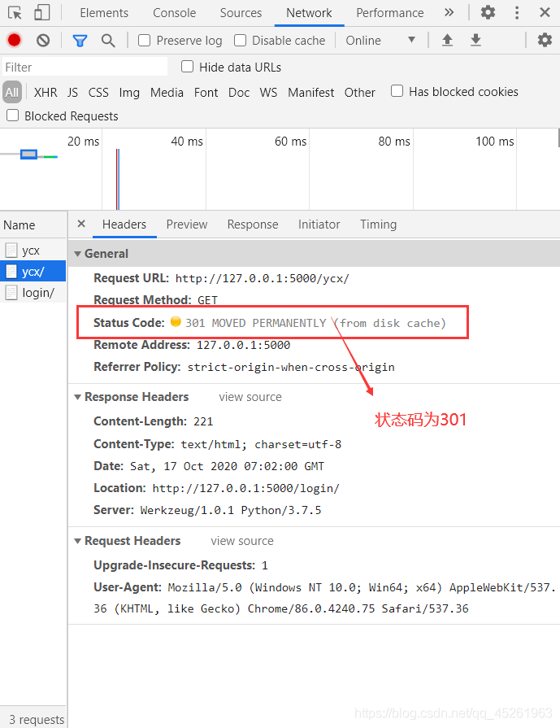This screenshot has height=728, width=560.
Task: Filter requests by Font
Action: pos(206,93)
